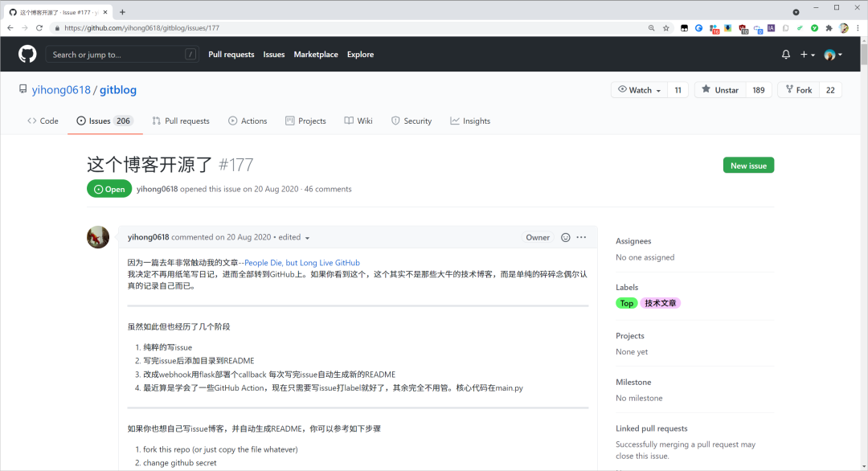The width and height of the screenshot is (868, 471).
Task: Click the Fork icon to fork gitblog
Action: coord(790,89)
